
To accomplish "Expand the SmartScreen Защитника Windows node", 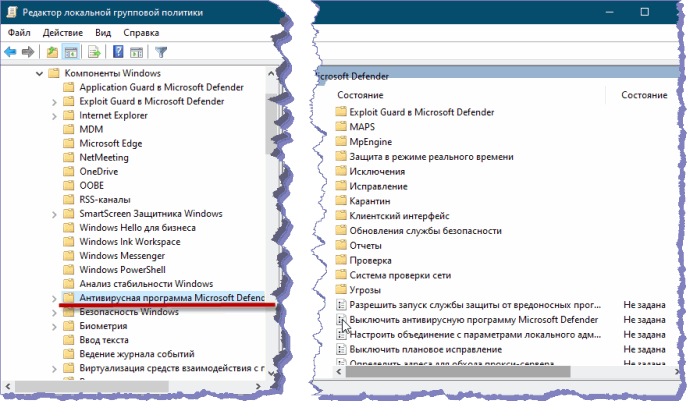I will click(54, 214).
